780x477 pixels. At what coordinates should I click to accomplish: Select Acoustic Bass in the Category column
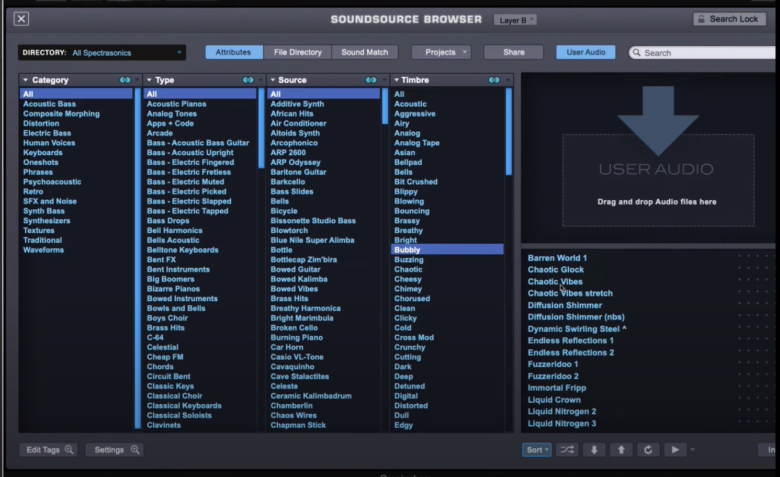[49, 104]
